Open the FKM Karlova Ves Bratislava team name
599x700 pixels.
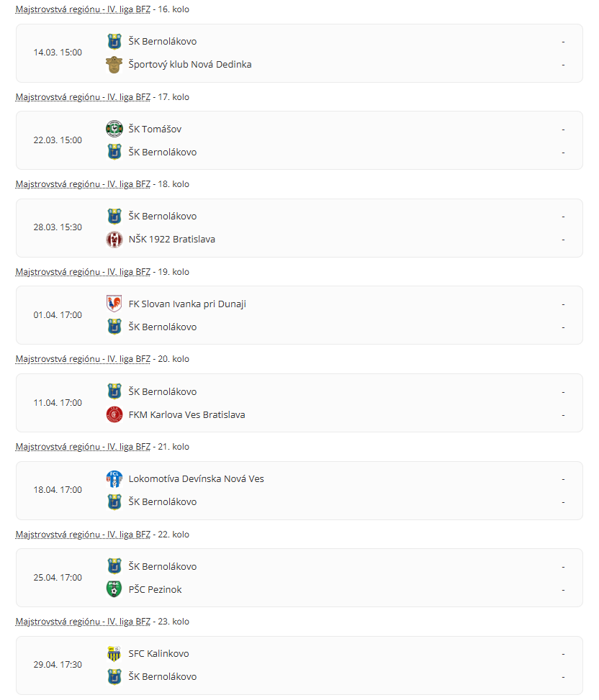[x=186, y=415]
